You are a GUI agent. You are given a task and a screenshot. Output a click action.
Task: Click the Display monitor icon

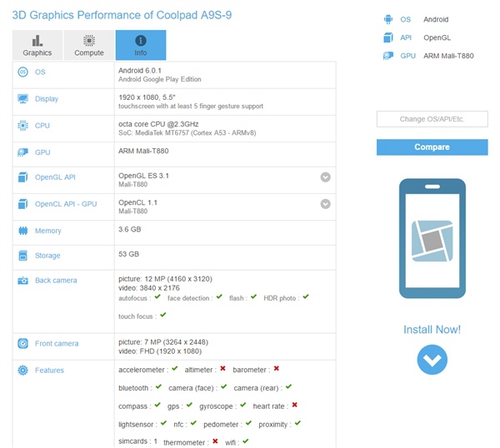click(22, 99)
